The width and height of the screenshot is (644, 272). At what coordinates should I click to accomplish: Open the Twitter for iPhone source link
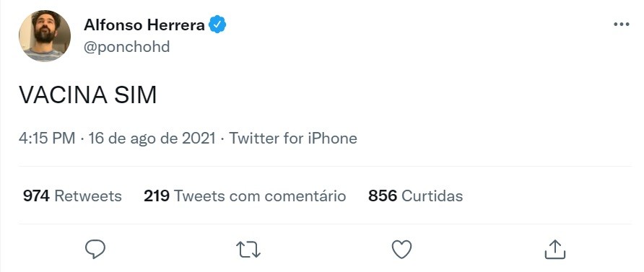[x=293, y=139]
